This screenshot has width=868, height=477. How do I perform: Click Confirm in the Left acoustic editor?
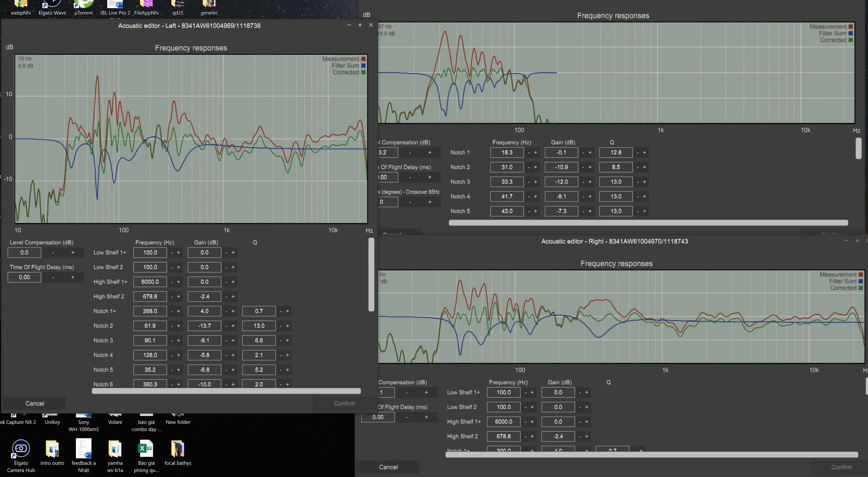coord(344,403)
